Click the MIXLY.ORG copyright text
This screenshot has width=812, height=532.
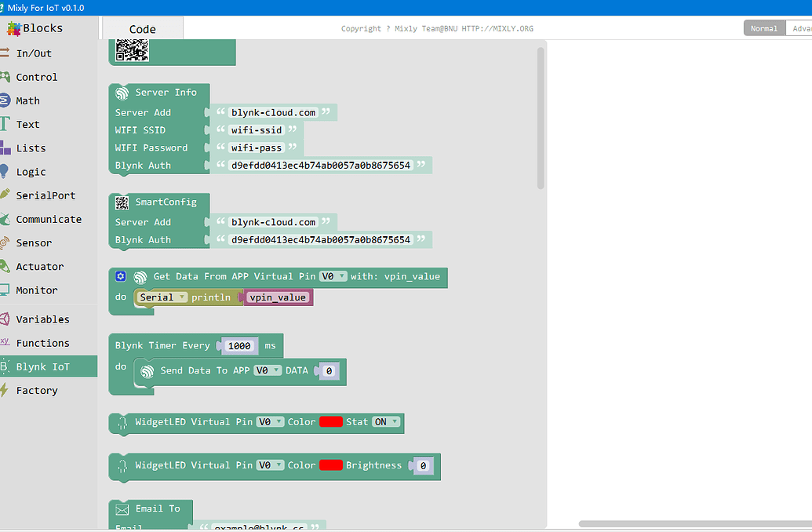[x=437, y=28]
